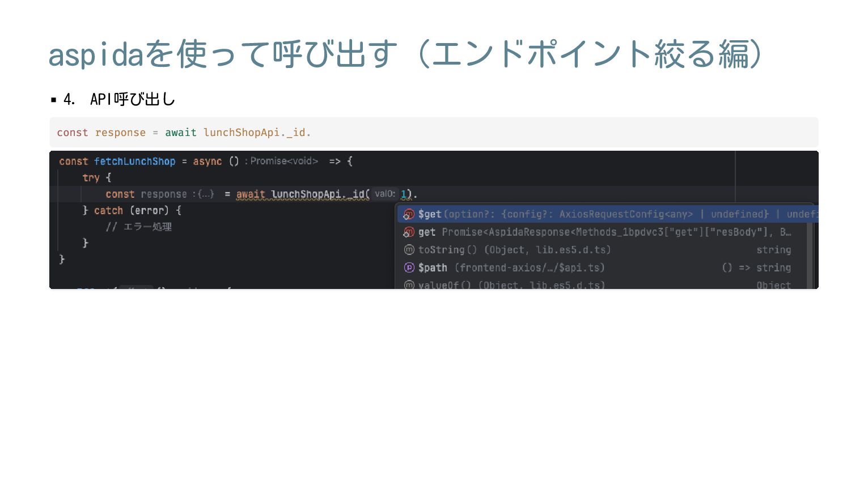
Task: Click the try keyword
Action: point(91,178)
